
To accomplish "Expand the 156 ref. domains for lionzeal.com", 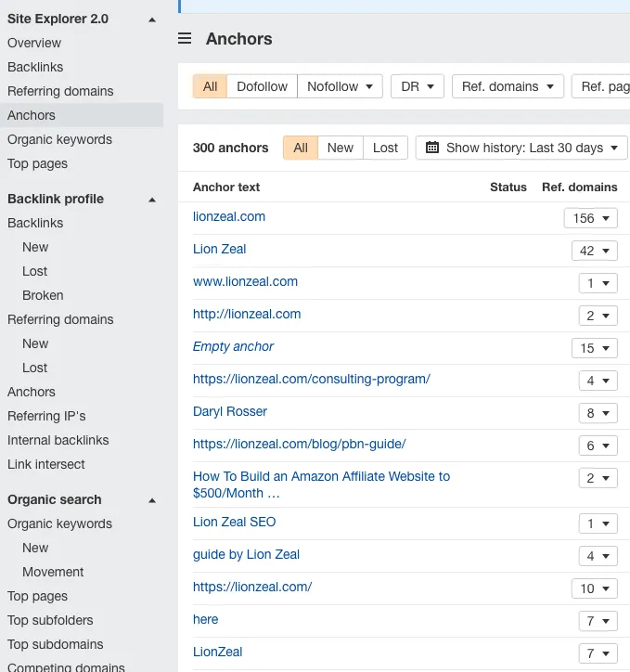I will 591,218.
